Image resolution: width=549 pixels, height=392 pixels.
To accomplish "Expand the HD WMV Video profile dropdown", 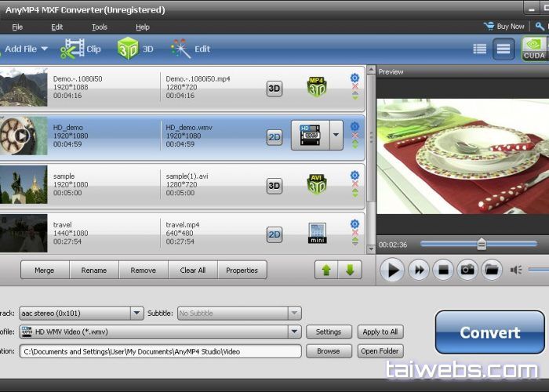I will pyautogui.click(x=294, y=332).
